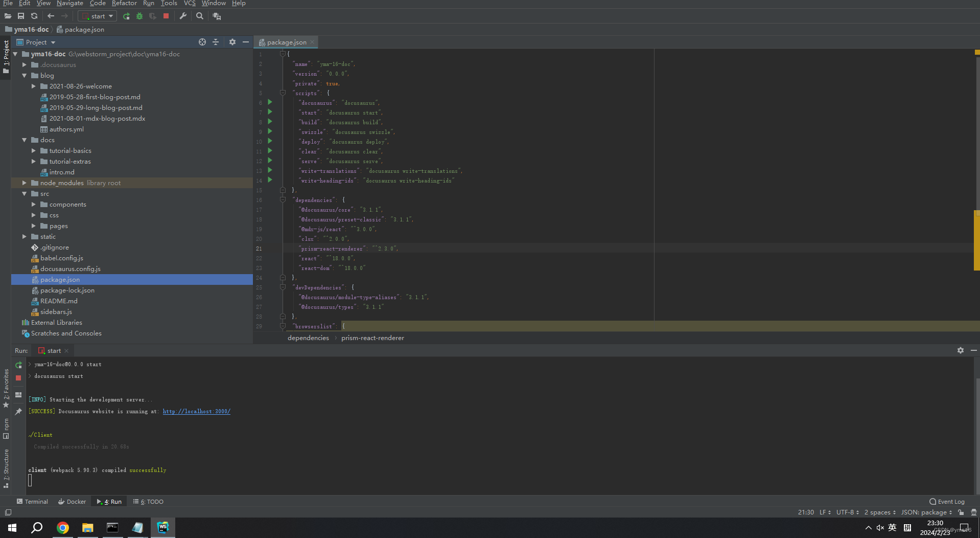Run the 'serve' script gutter arrow
The height and width of the screenshot is (538, 980).
270,161
